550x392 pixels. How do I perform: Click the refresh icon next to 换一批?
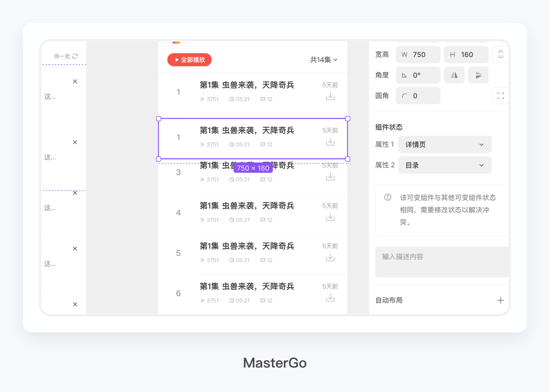click(75, 56)
